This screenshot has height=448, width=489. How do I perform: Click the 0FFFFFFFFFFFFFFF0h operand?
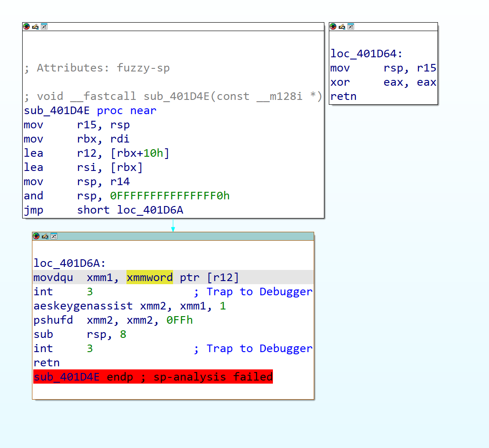(170, 196)
